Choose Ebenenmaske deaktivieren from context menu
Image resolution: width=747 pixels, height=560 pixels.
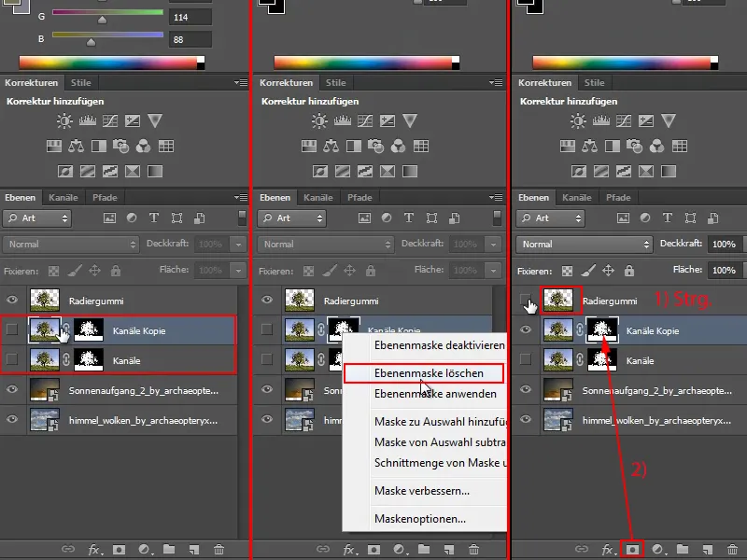pos(439,345)
